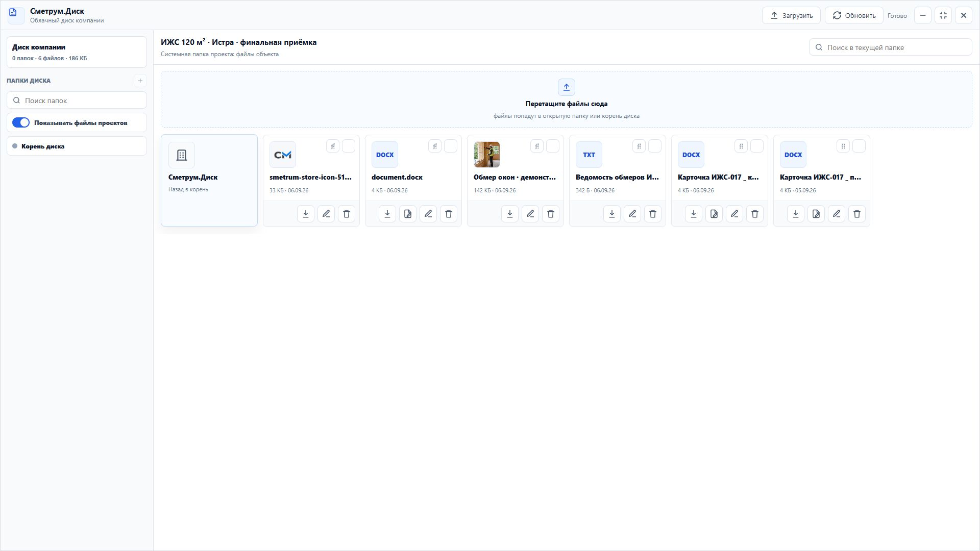
Task: Click the Загрузить button
Action: tap(791, 15)
